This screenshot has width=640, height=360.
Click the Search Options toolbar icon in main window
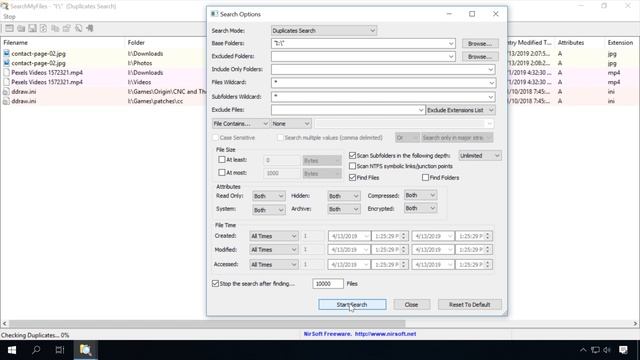click(9, 28)
